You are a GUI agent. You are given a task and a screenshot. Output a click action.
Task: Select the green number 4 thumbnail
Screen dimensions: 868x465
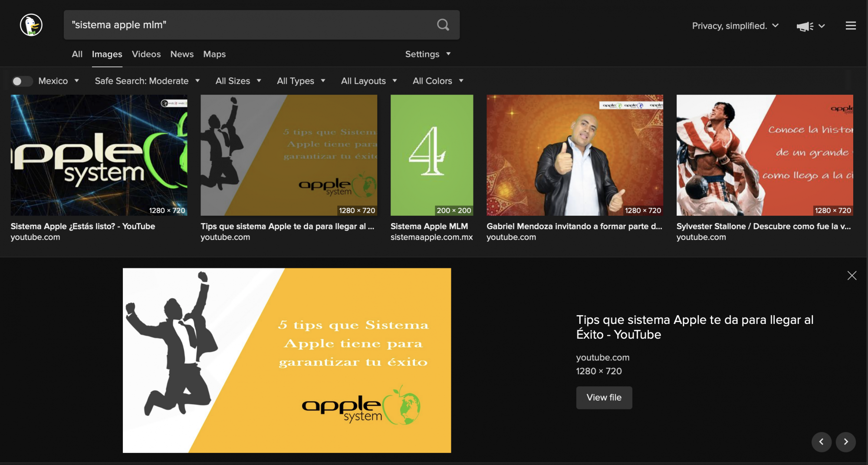pos(432,155)
